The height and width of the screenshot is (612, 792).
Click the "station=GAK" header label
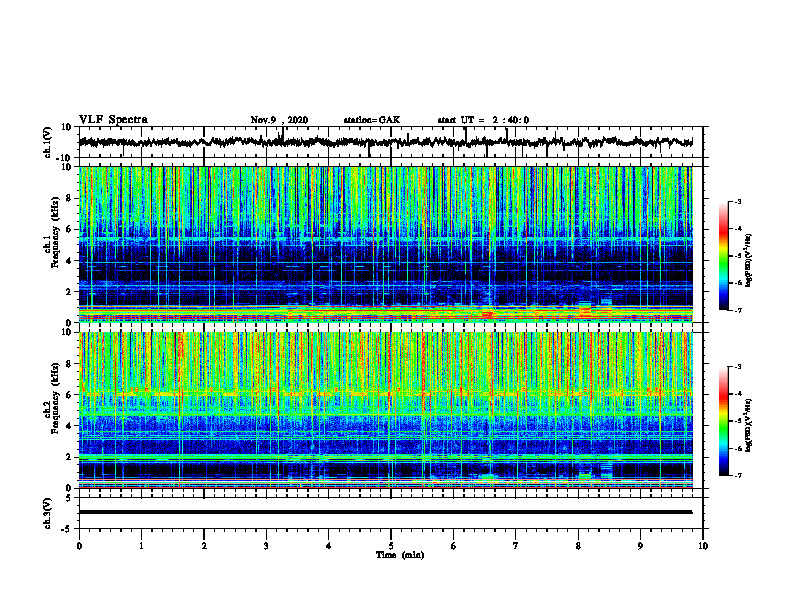click(372, 120)
